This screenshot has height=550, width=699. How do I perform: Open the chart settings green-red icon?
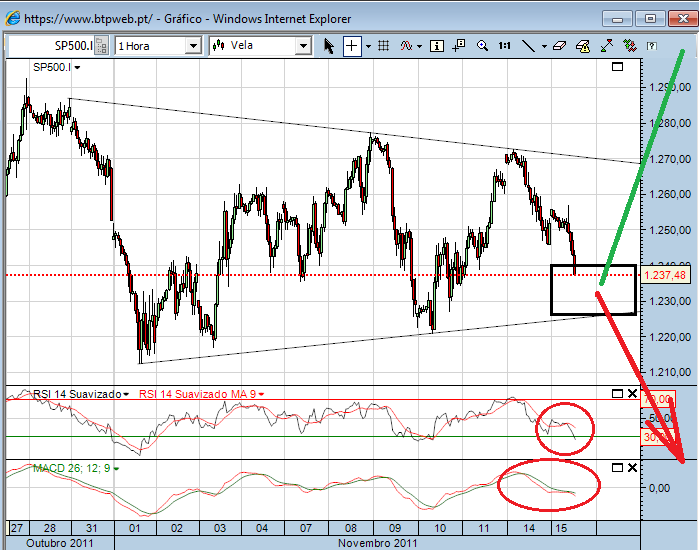(x=629, y=45)
